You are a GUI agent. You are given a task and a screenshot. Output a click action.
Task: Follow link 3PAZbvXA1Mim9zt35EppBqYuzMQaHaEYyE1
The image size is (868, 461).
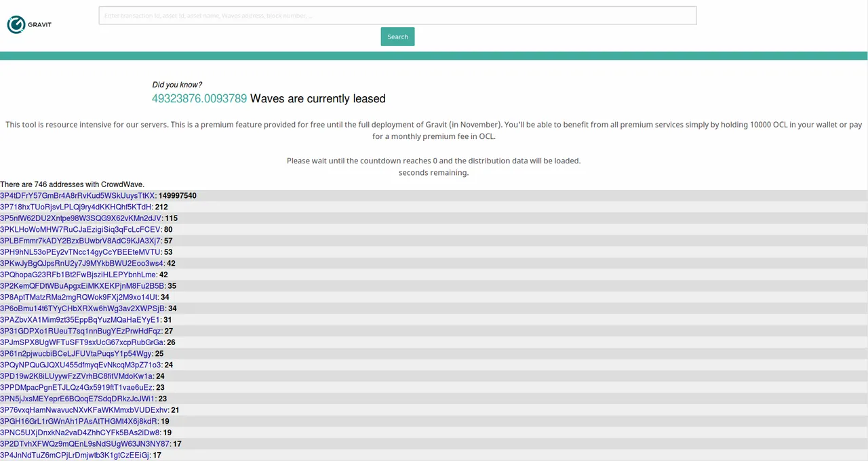80,320
